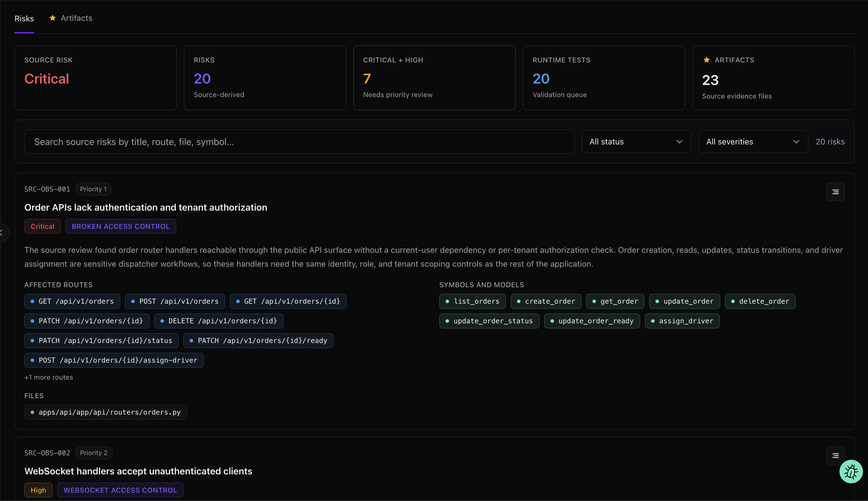868x501 pixels.
Task: Click the create_order symbol chip
Action: (546, 301)
